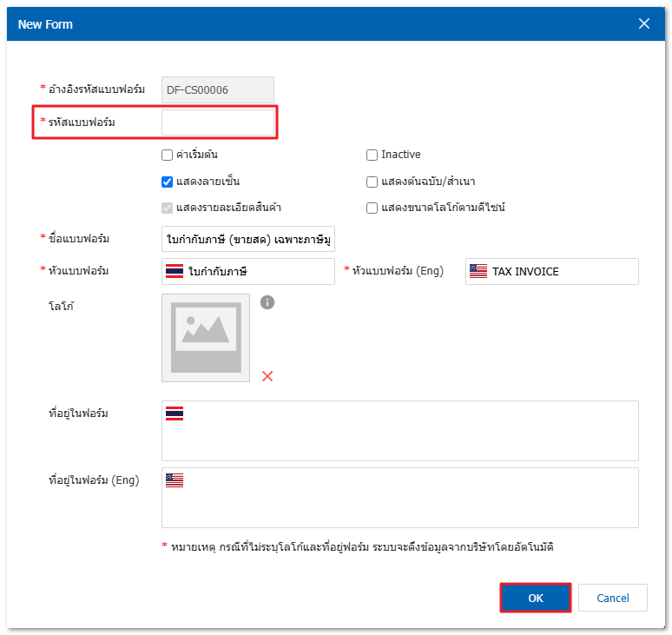Check the แสดงต้นฉบับ/สำเนา option
Screen dimensions: 672x635
[372, 182]
